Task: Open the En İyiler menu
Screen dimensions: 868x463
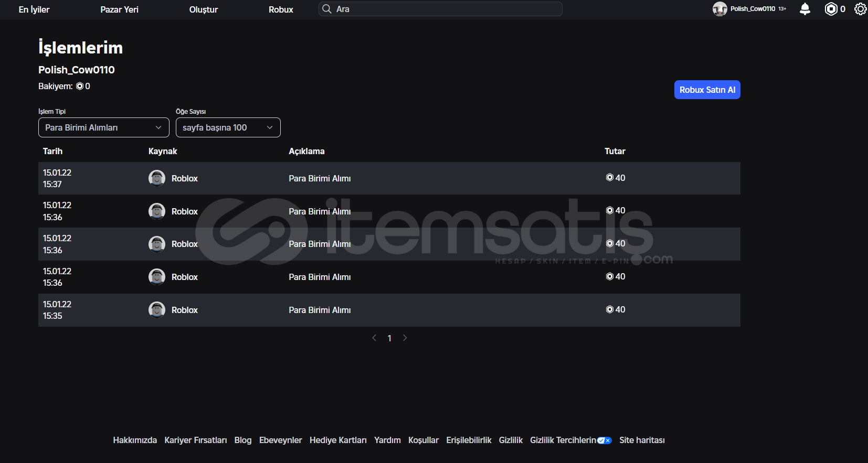Action: tap(34, 9)
